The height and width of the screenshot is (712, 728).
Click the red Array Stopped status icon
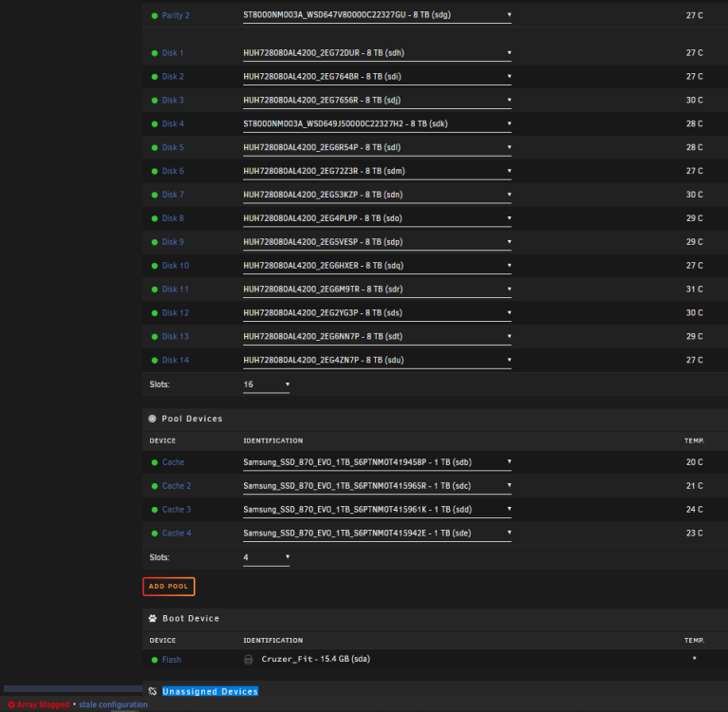[11, 704]
